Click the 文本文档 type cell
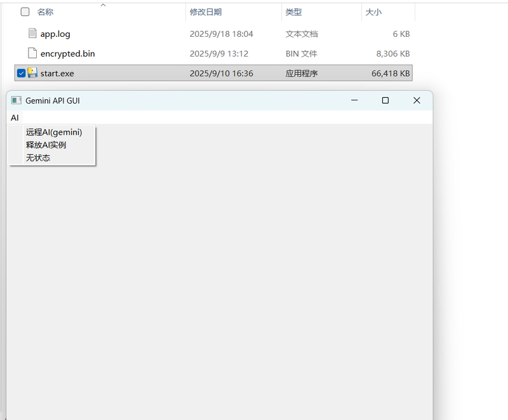This screenshot has width=508, height=420. pos(302,34)
